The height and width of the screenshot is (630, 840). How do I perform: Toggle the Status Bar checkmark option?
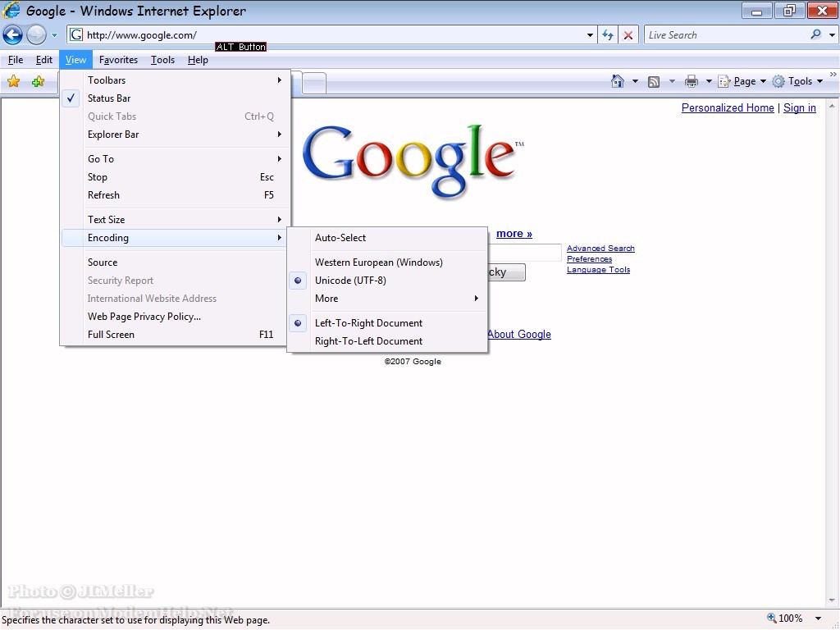click(175, 98)
